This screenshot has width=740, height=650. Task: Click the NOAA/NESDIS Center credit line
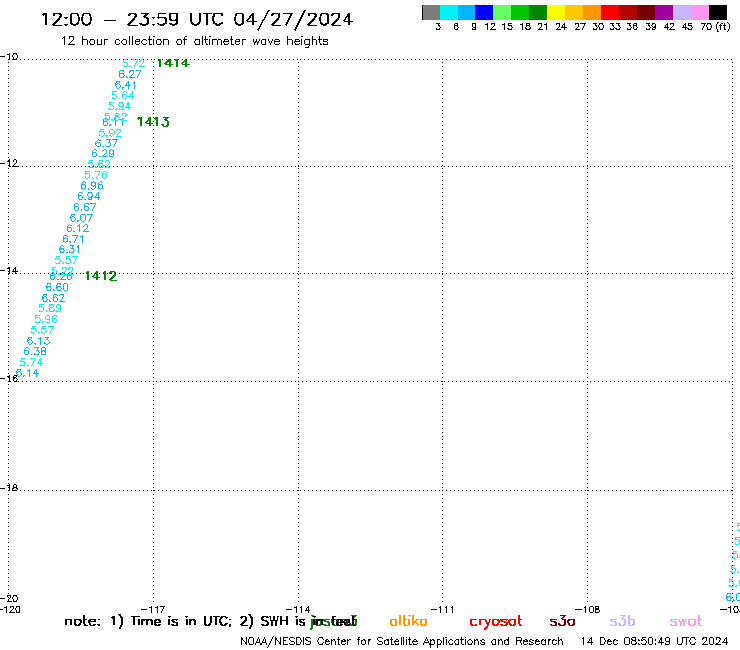click(x=402, y=642)
